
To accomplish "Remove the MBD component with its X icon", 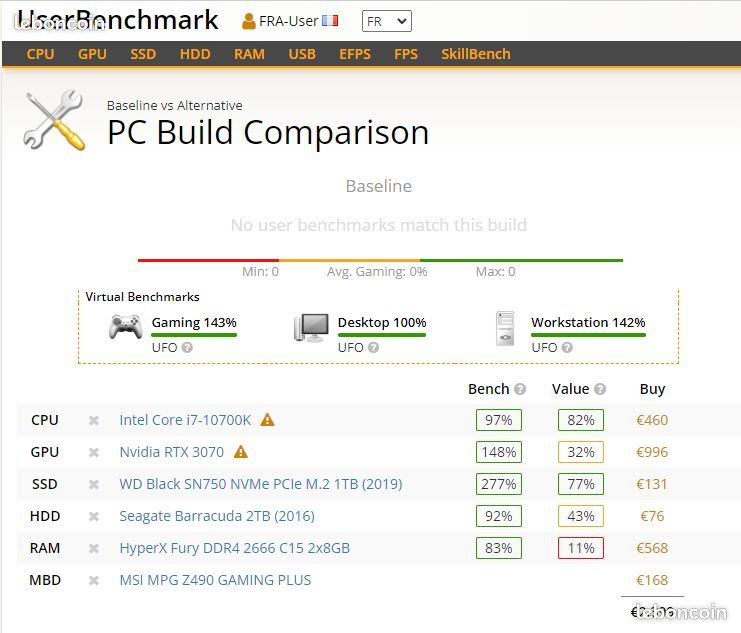I will click(x=94, y=580).
